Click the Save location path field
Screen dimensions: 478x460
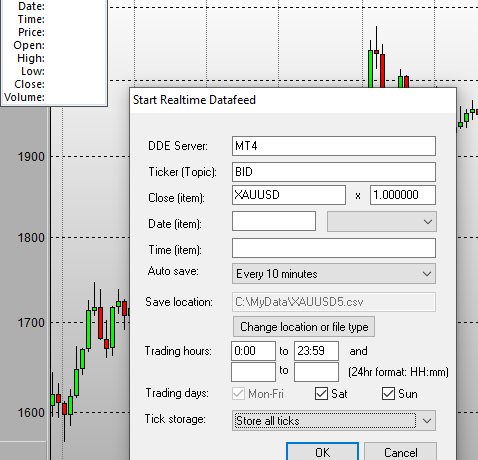334,302
